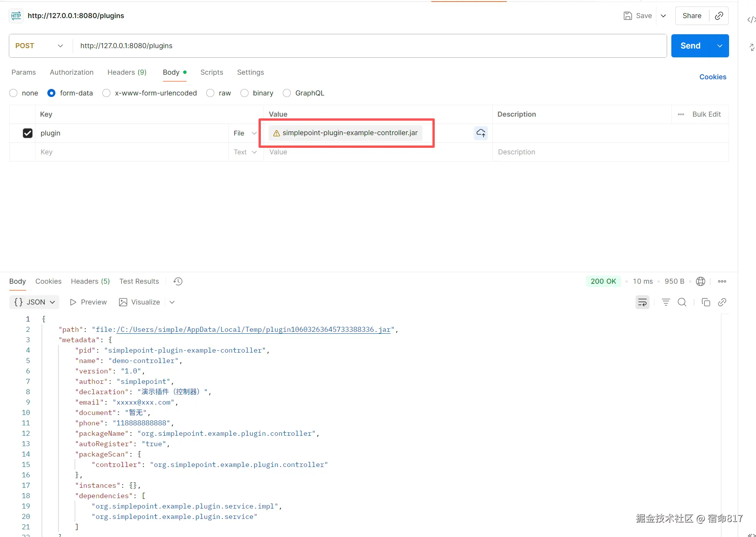Switch to the Headers (9) request tab
The width and height of the screenshot is (756, 537).
pos(127,72)
